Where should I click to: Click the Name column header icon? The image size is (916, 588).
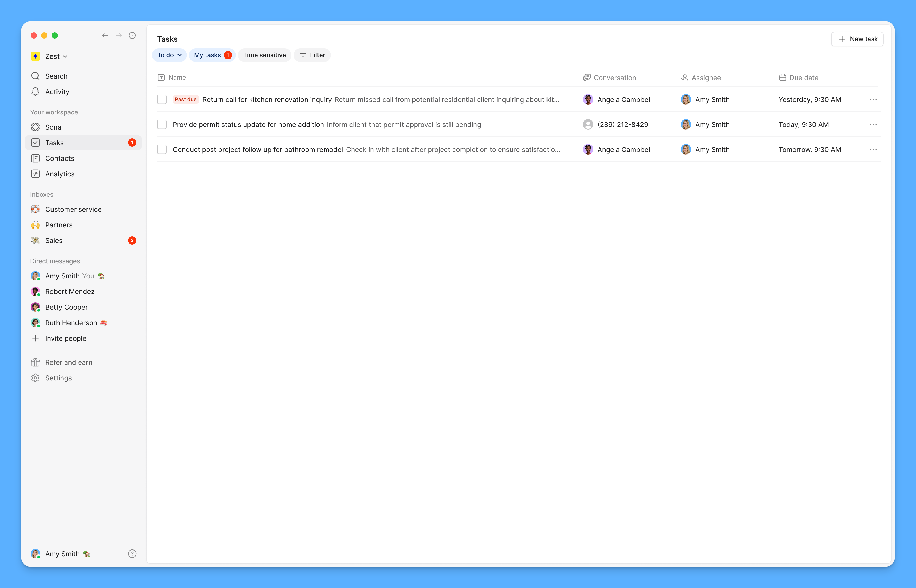161,78
